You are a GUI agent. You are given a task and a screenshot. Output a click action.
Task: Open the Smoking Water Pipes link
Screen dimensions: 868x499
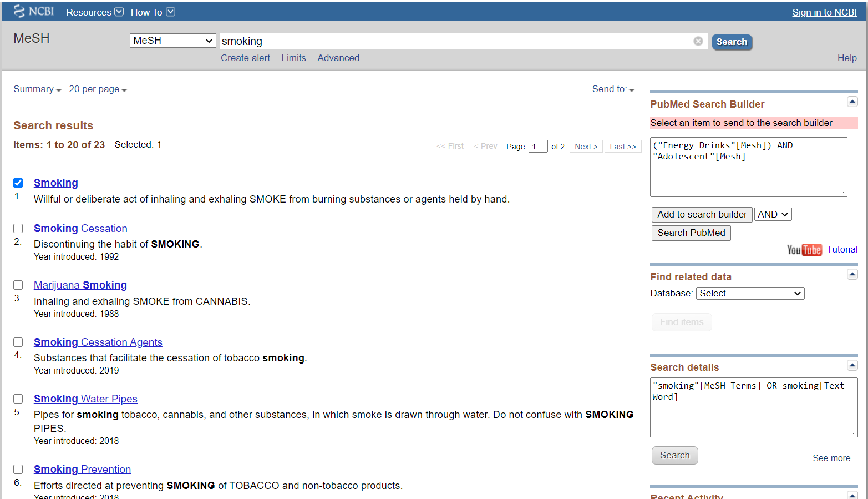(x=85, y=399)
